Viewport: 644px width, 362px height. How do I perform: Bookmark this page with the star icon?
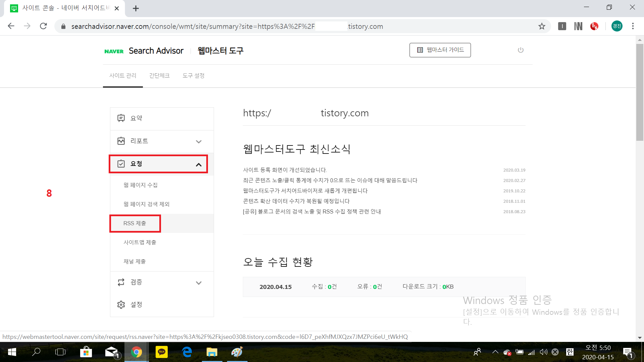pyautogui.click(x=542, y=26)
